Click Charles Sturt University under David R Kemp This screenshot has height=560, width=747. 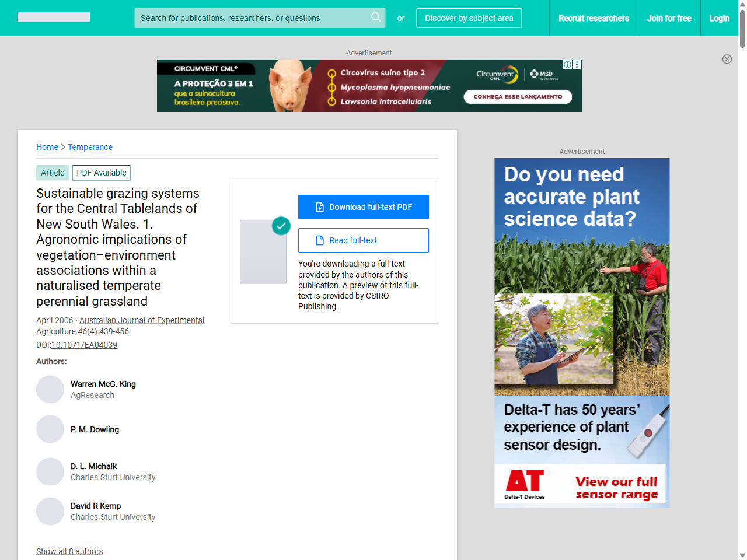pos(113,517)
